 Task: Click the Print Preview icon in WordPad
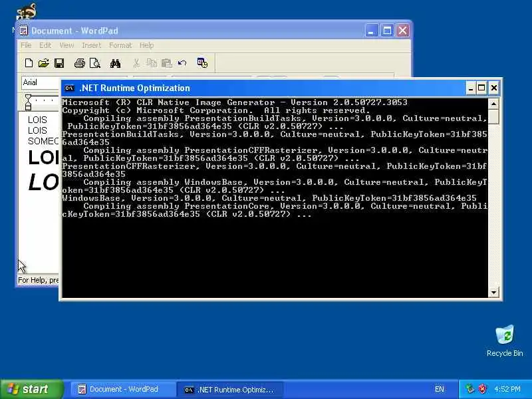pos(95,63)
